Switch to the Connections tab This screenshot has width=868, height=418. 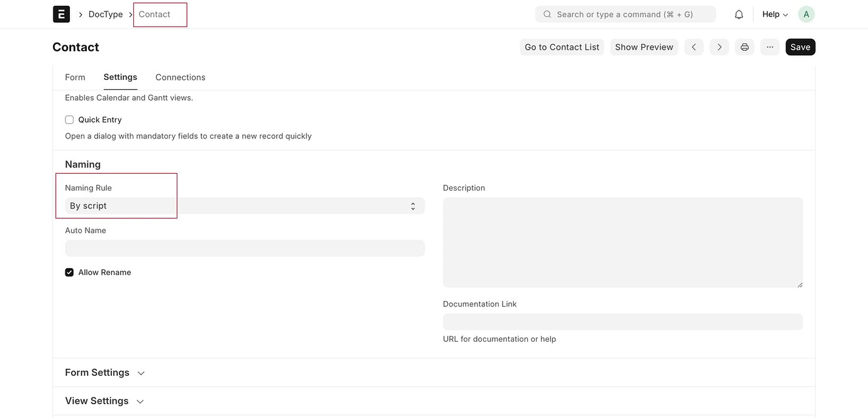coord(181,76)
